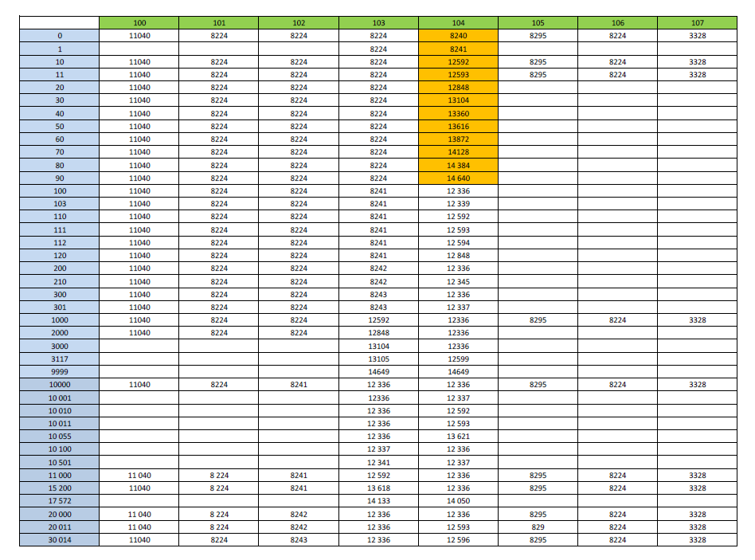The image size is (755, 560).
Task: Click the orange cell showing 14 640
Action: [458, 178]
